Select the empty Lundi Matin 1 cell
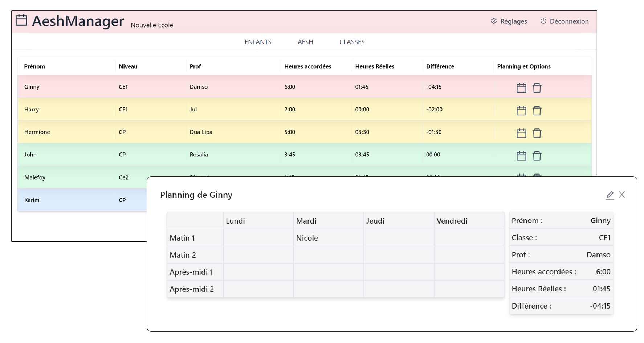Screen dimensions: 644x343 [258, 238]
